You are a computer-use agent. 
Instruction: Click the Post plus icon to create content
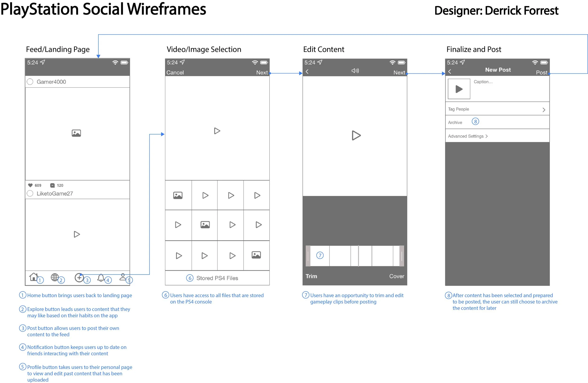pyautogui.click(x=79, y=277)
